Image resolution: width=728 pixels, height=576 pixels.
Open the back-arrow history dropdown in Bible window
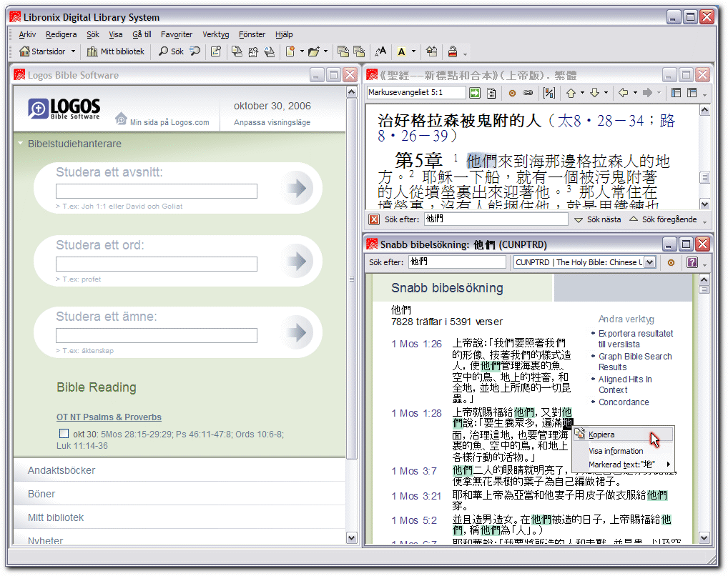click(635, 93)
